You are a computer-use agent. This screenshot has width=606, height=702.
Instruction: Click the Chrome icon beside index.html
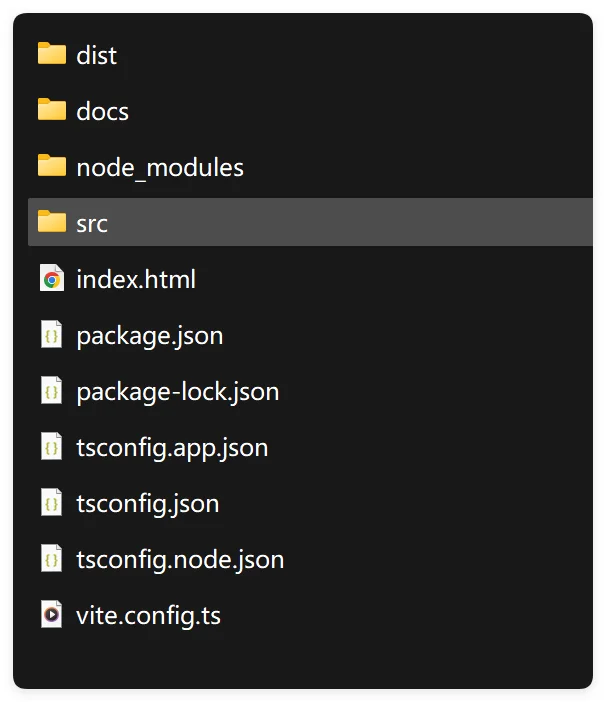52,279
